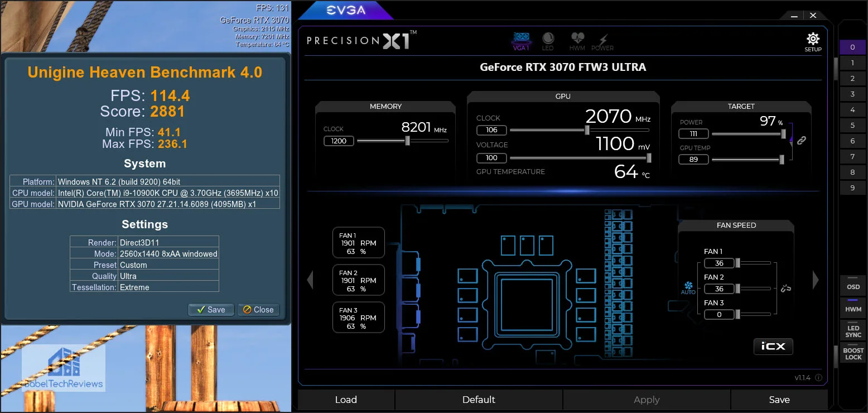Click the GPU clock offset field 106
The width and height of the screenshot is (868, 413).
pyautogui.click(x=491, y=130)
